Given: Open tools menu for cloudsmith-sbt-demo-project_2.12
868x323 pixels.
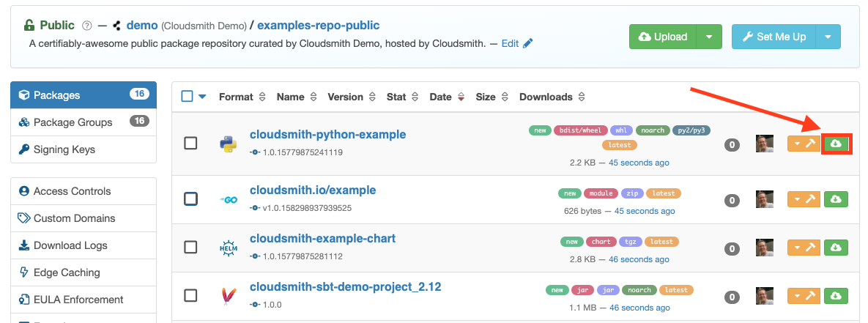Looking at the screenshot, I should 804,296.
